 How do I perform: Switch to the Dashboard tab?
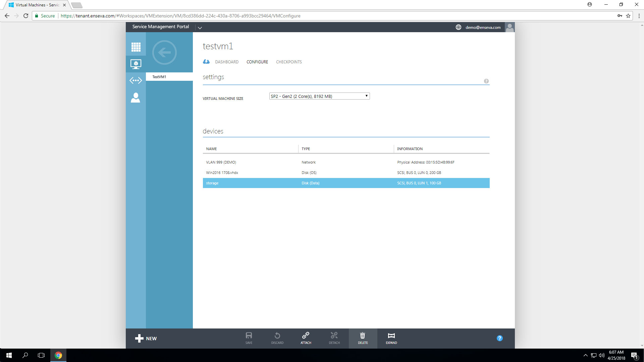pos(227,62)
